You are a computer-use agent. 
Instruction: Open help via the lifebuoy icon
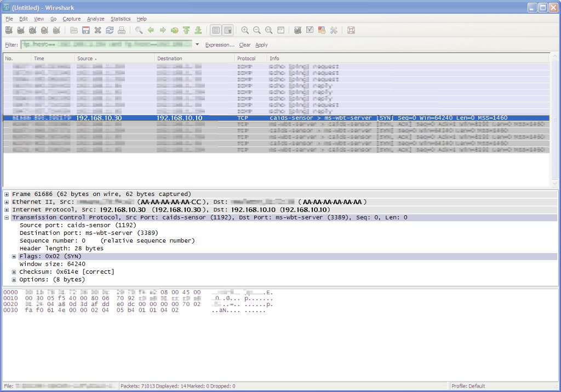click(x=351, y=31)
